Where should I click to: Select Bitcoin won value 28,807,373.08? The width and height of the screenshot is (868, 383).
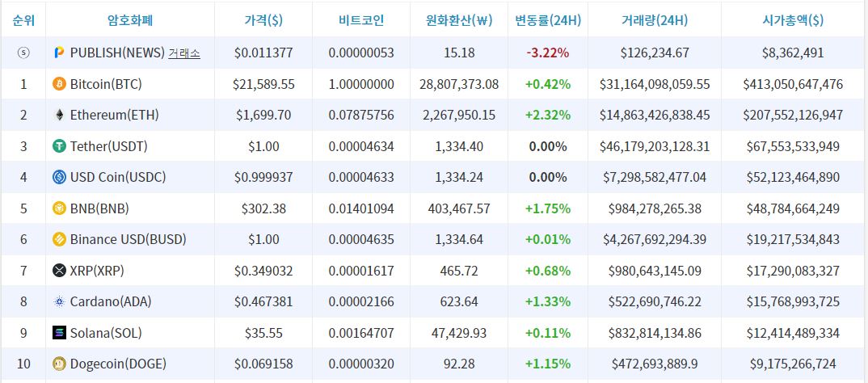(459, 84)
